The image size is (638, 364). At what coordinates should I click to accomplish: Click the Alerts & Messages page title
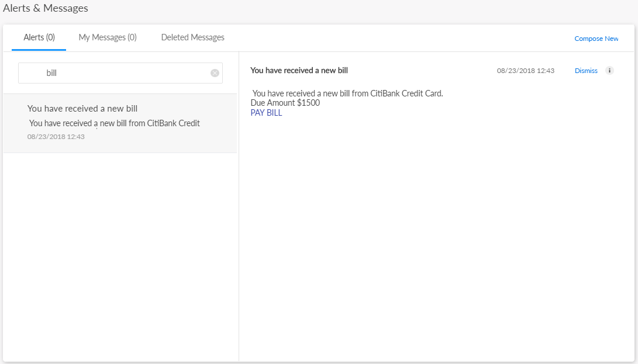[x=46, y=8]
